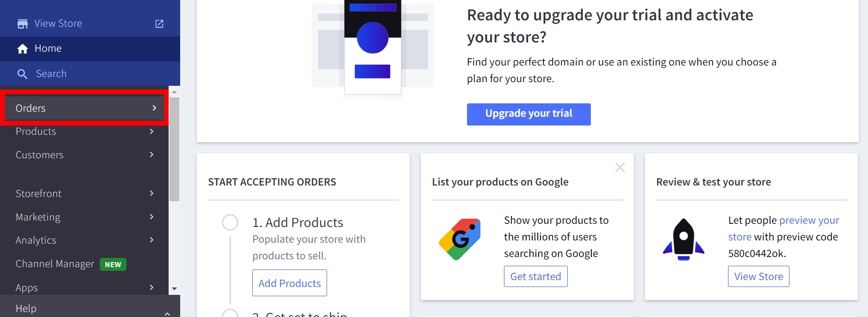Click the Upgrade your trial button
The image size is (868, 317).
tap(528, 114)
